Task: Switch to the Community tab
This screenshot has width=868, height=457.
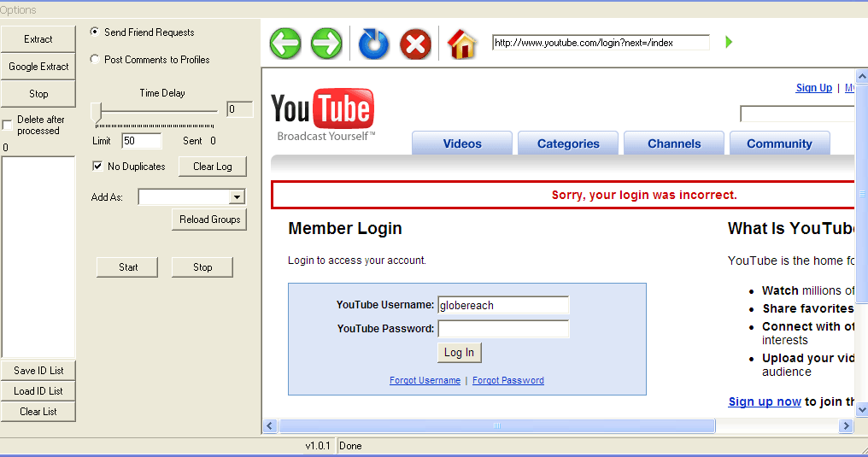Action: pyautogui.click(x=779, y=144)
